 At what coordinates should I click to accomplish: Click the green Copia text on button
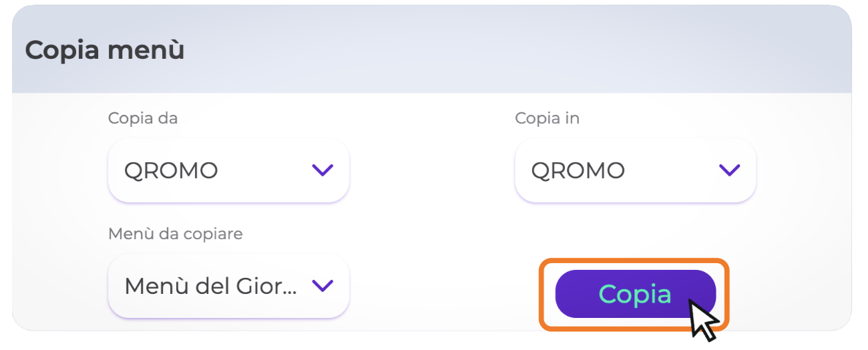(634, 294)
